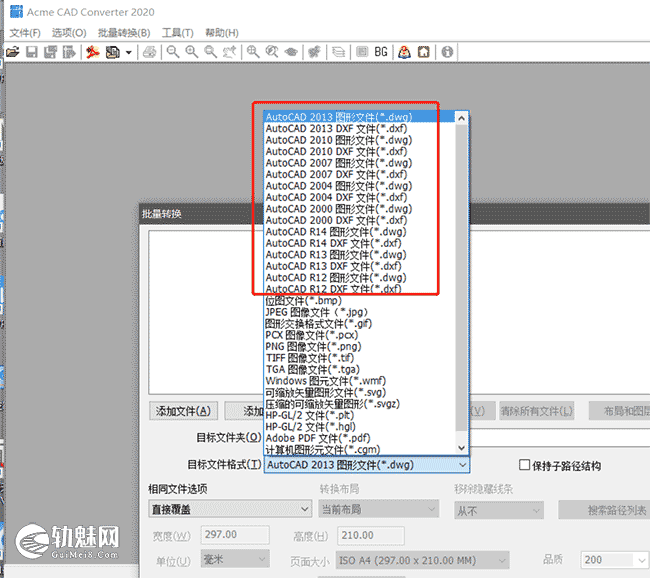Select AutoCAD 2010 图形文件(*.dwg) option

pyautogui.click(x=359, y=140)
